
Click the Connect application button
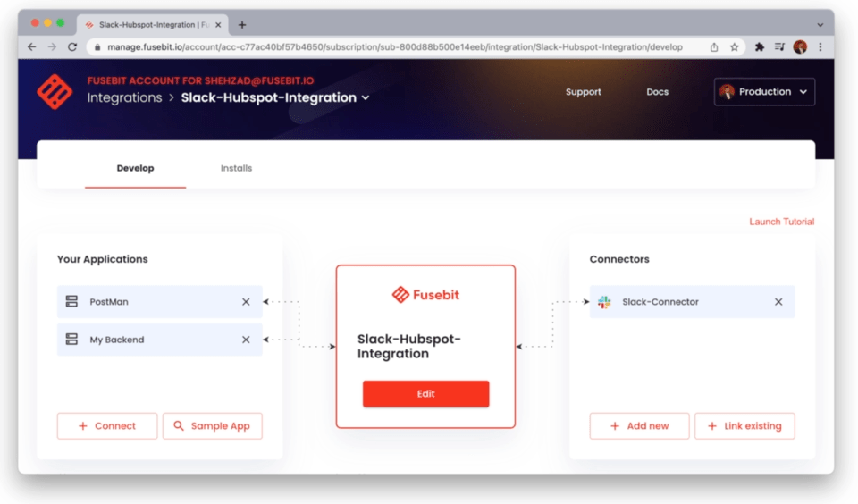107,425
